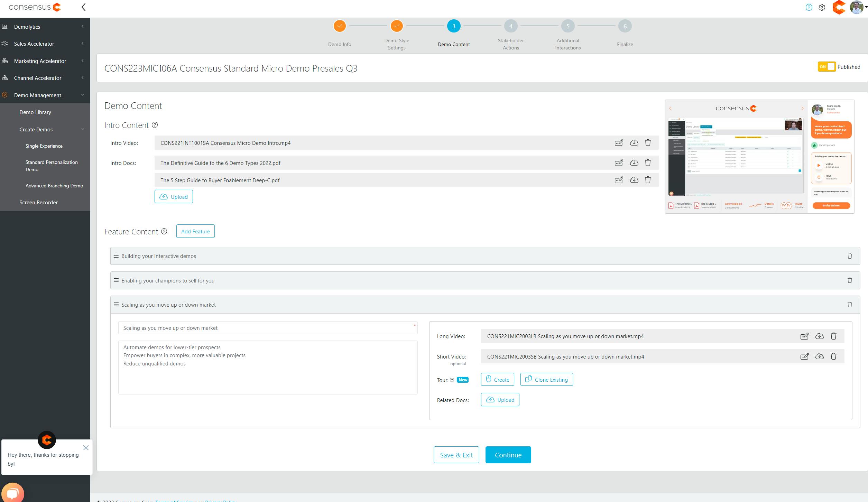Click the demo preview thumbnail
Screen dimensions: 868x502
point(759,157)
